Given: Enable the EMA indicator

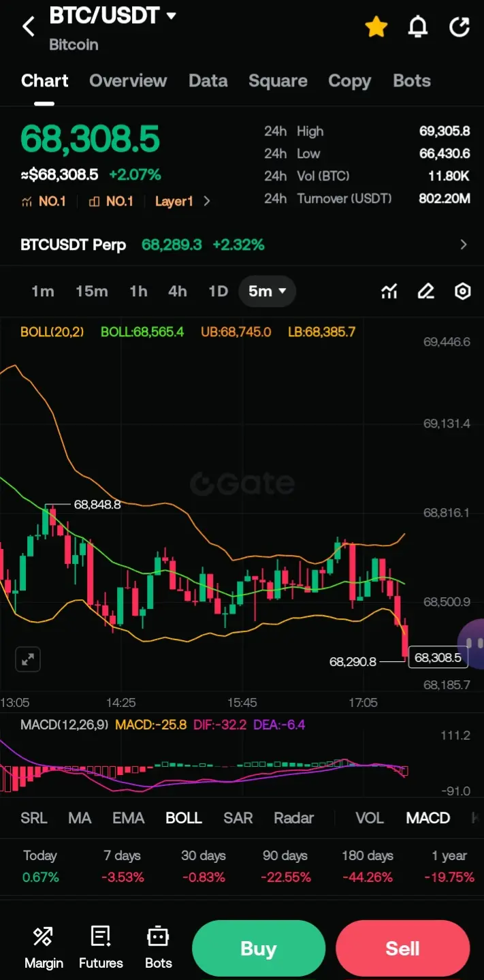Looking at the screenshot, I should (129, 818).
